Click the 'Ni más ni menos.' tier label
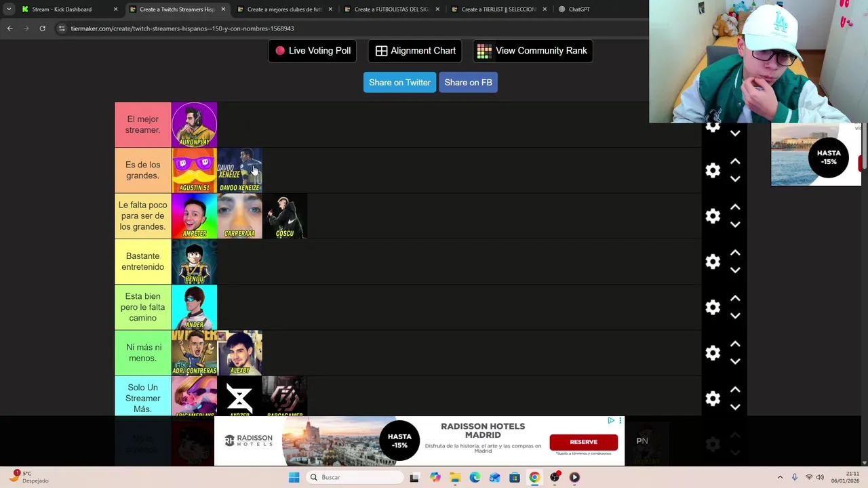 [143, 352]
